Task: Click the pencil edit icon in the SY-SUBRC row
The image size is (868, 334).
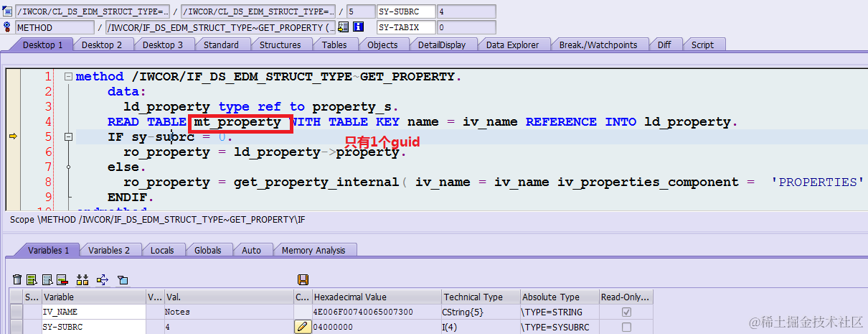Action: click(303, 327)
